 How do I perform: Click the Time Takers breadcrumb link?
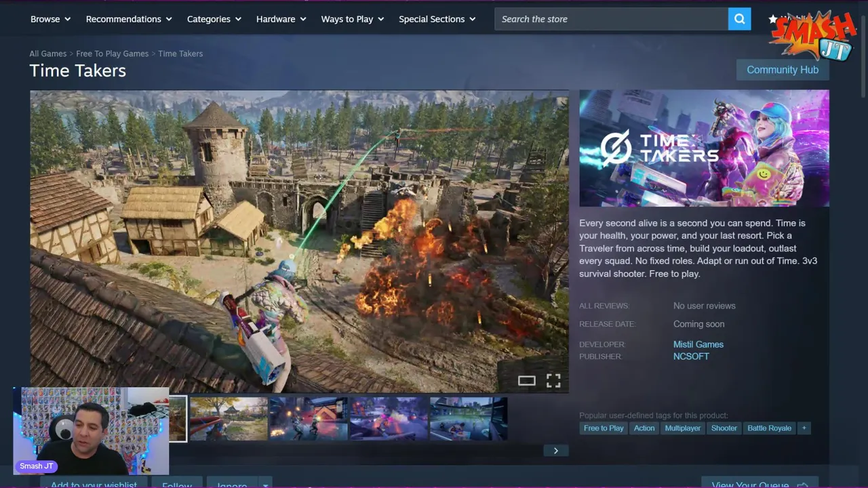click(180, 54)
